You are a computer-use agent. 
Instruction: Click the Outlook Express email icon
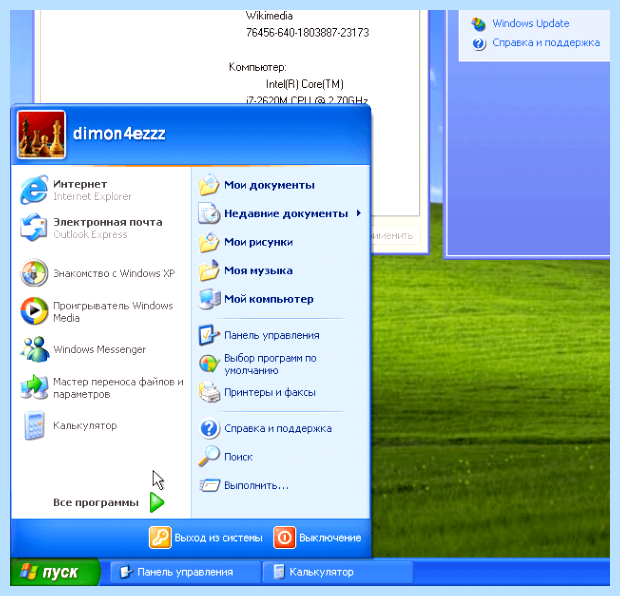[34, 227]
